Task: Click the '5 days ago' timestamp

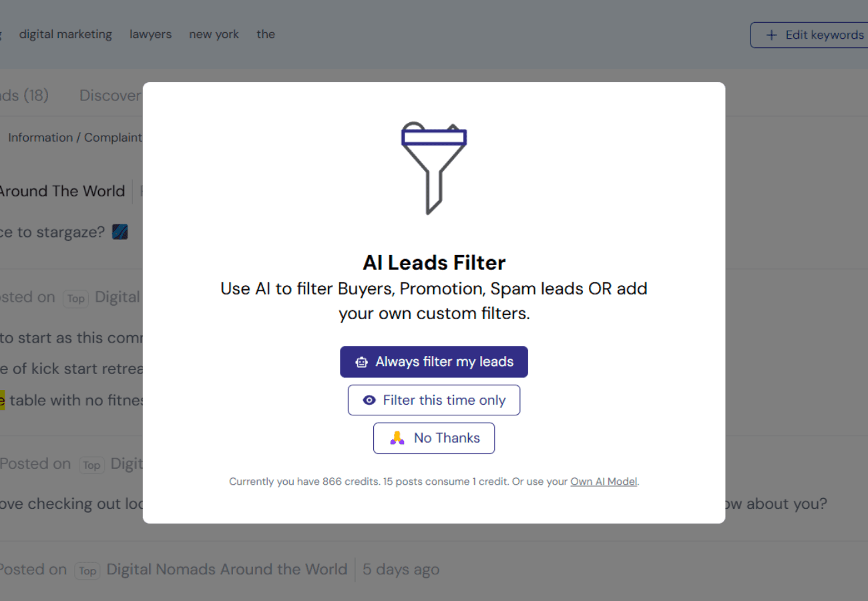Action: coord(401,570)
